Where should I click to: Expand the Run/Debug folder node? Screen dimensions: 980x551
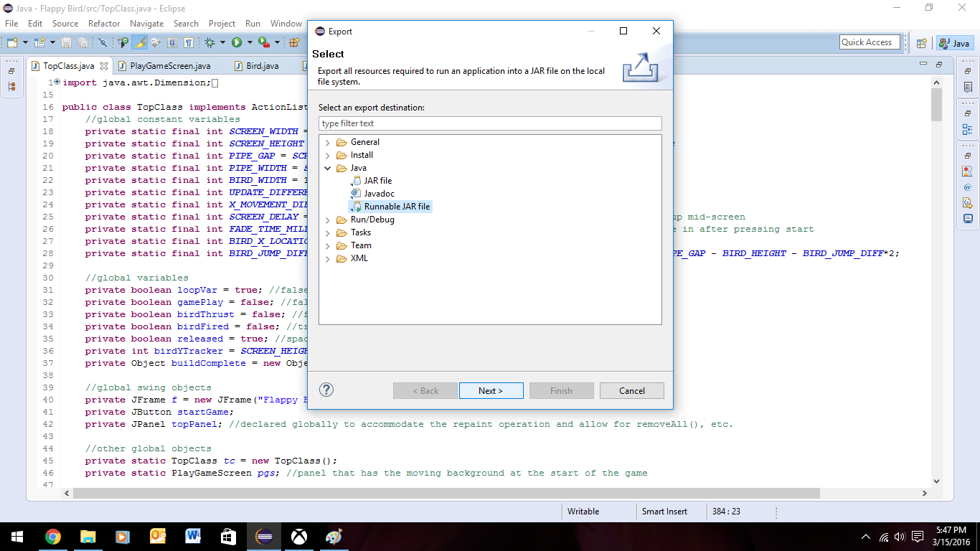click(x=328, y=220)
